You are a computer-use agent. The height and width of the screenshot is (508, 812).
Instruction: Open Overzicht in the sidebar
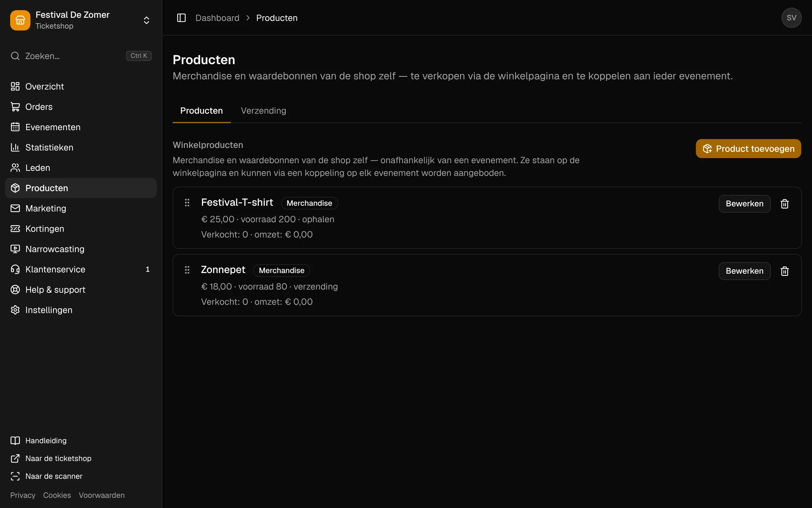[x=81, y=86]
